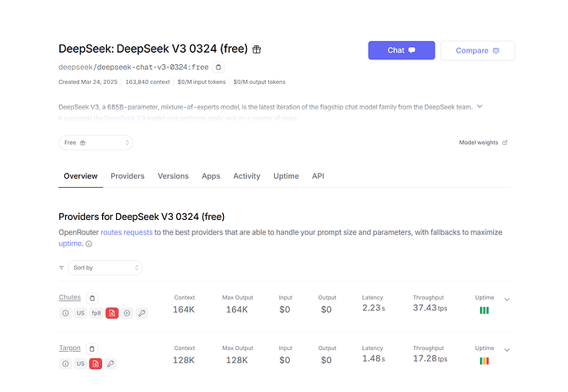This screenshot has height=392, width=568.
Task: Click the fp8 quantization badge for Chutes
Action: tap(96, 313)
